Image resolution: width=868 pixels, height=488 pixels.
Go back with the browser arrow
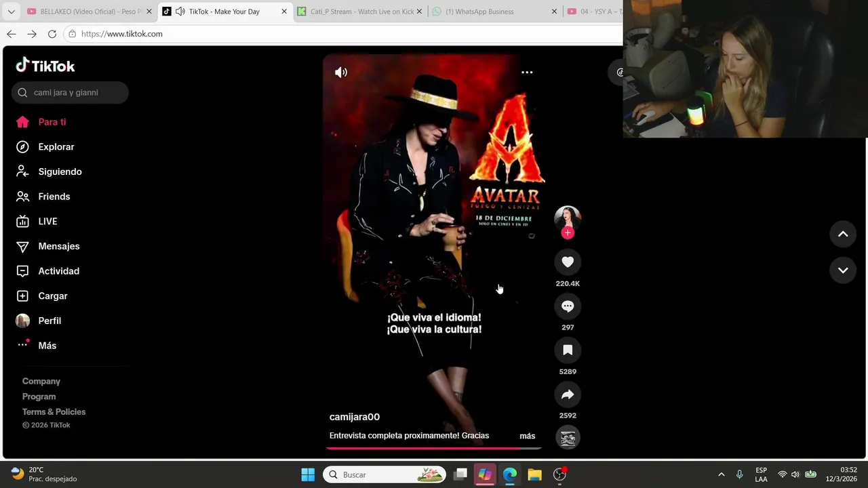click(x=12, y=34)
